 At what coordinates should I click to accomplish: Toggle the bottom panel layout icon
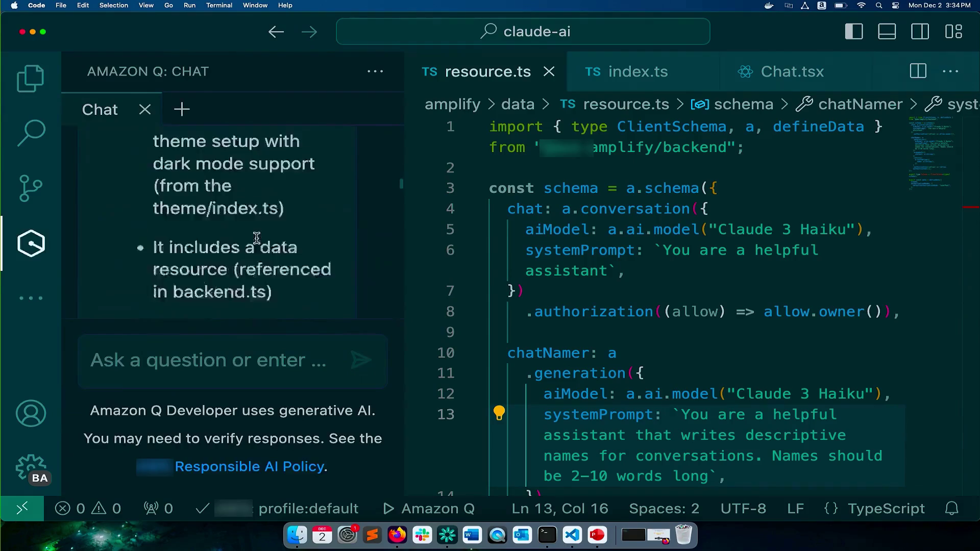[887, 32]
